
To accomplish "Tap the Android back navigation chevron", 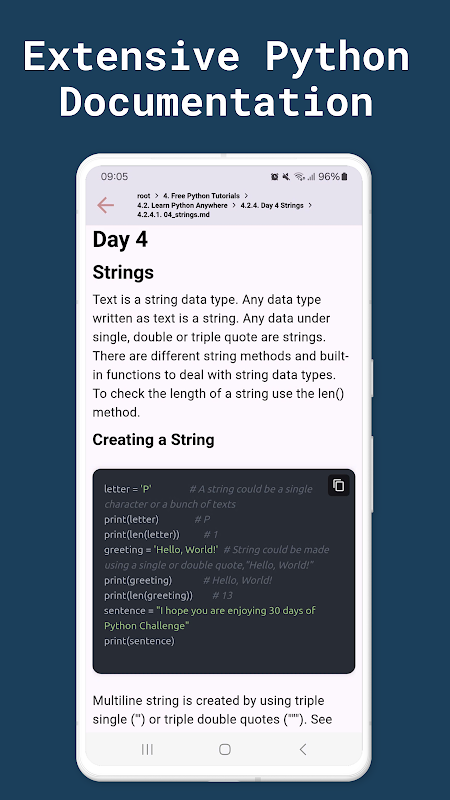I will tap(303, 749).
